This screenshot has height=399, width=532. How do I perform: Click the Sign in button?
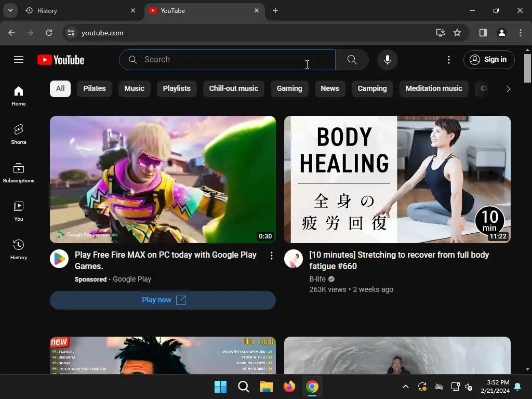coord(489,60)
